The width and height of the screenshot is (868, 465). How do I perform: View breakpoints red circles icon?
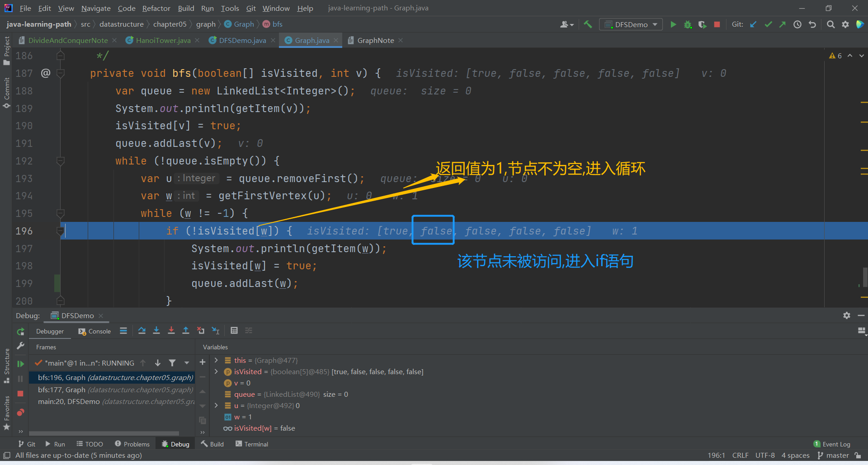20,412
